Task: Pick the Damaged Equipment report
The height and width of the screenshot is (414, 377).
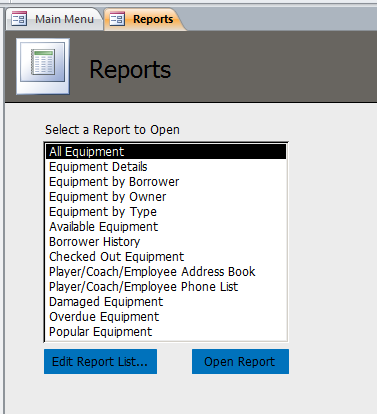Action: click(166, 302)
